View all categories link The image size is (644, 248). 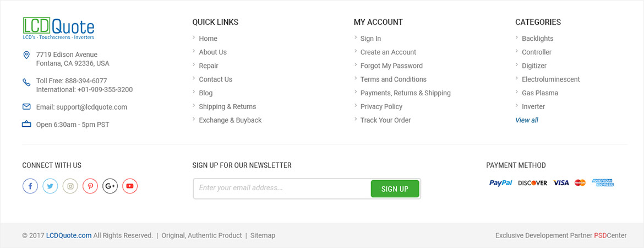point(527,120)
